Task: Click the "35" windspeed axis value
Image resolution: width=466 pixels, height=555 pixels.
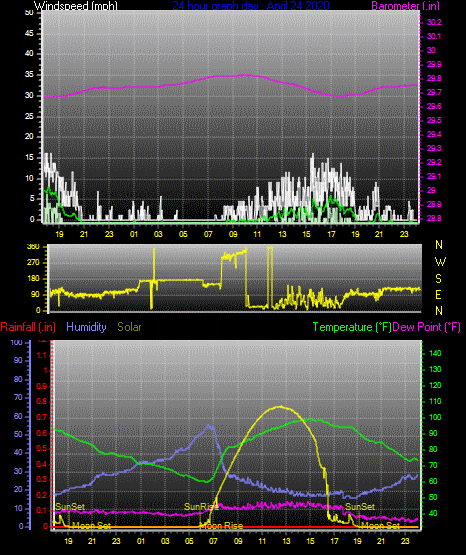Action: point(29,74)
